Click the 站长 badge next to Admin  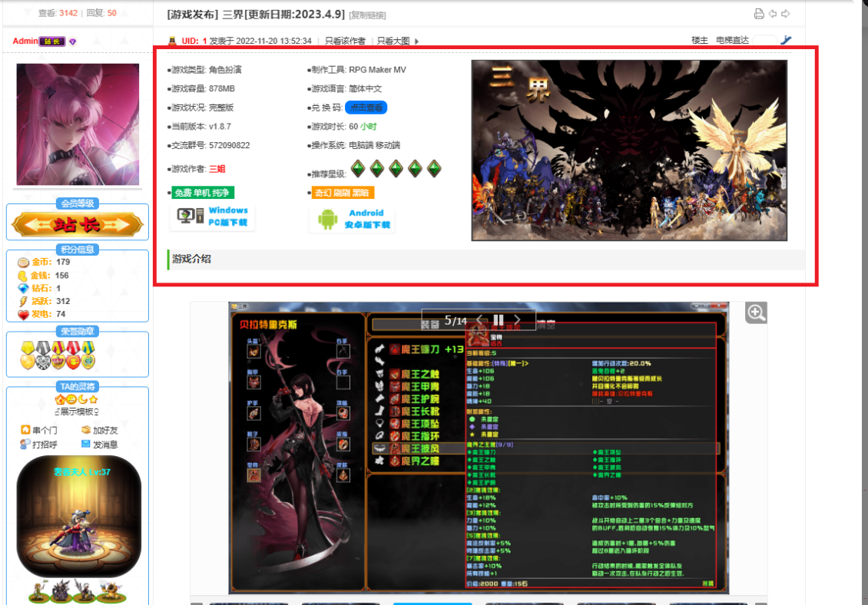point(52,41)
